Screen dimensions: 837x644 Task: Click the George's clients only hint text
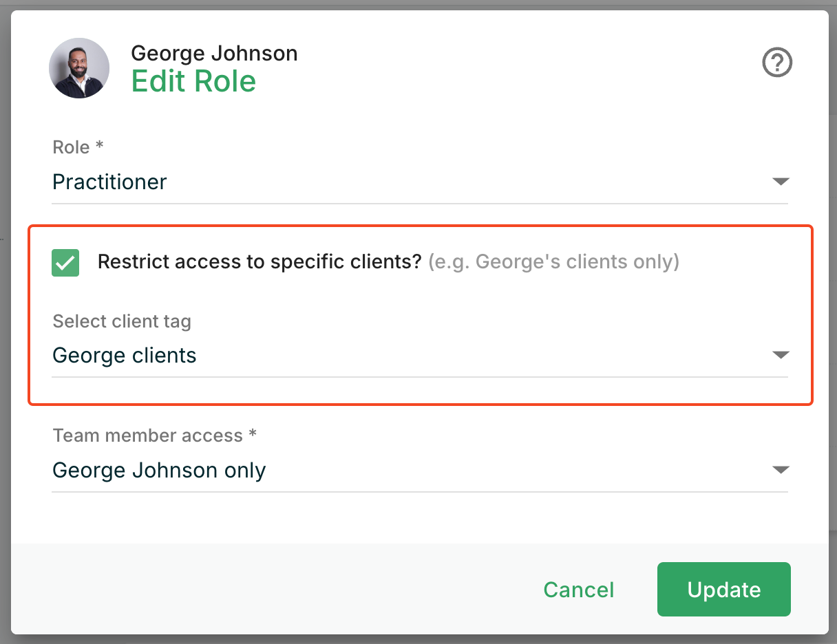point(553,262)
